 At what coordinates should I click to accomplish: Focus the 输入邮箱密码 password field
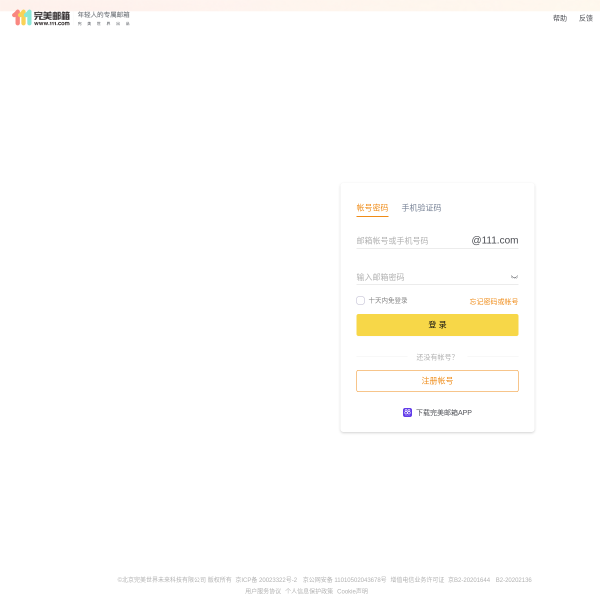coord(432,277)
